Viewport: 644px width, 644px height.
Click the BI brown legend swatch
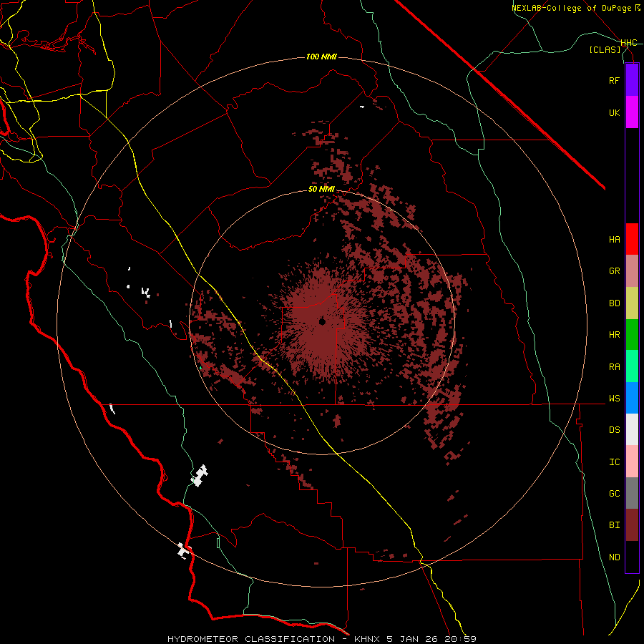632,525
